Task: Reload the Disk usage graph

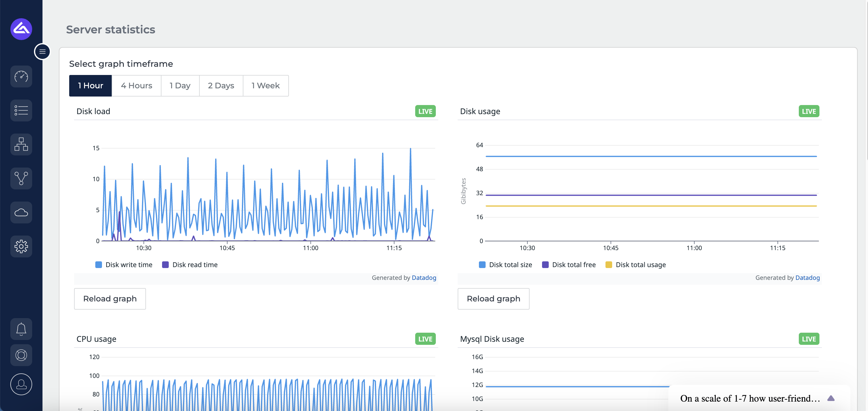Action: 493,298
